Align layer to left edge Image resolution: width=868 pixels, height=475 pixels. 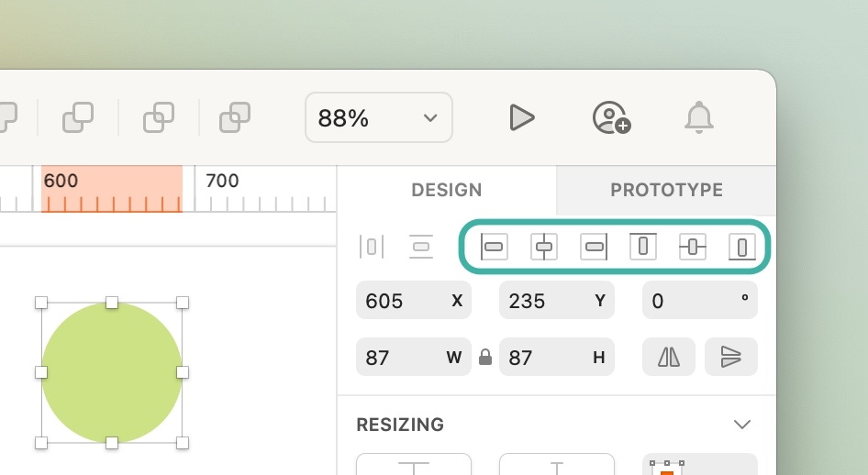pos(494,247)
